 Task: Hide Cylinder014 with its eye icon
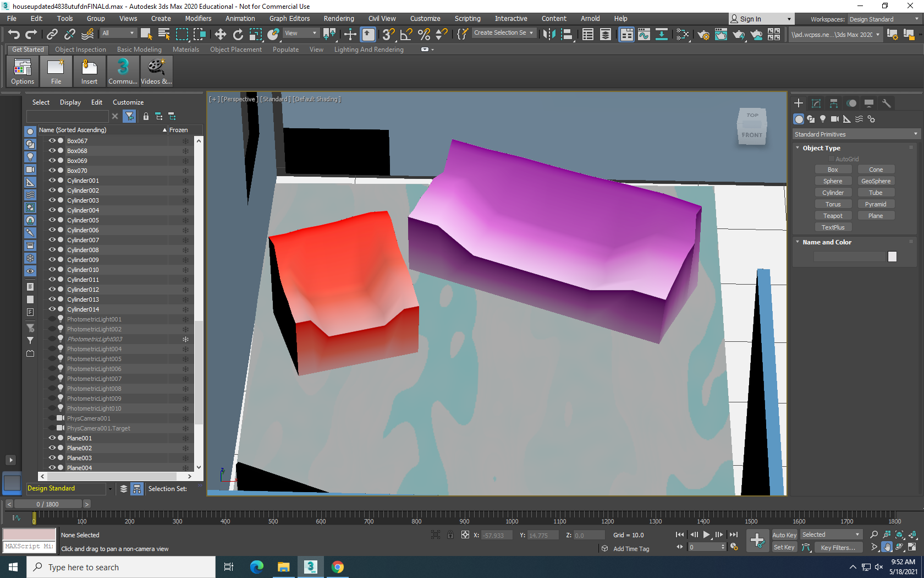(52, 309)
